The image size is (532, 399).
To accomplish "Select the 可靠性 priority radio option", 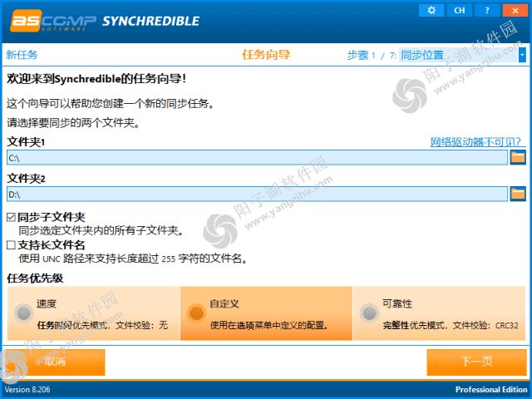I will pos(369,313).
